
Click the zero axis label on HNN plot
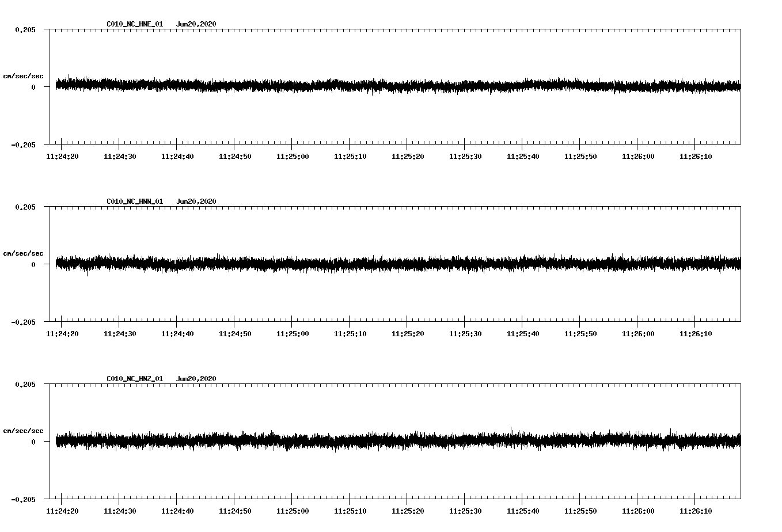(x=33, y=264)
